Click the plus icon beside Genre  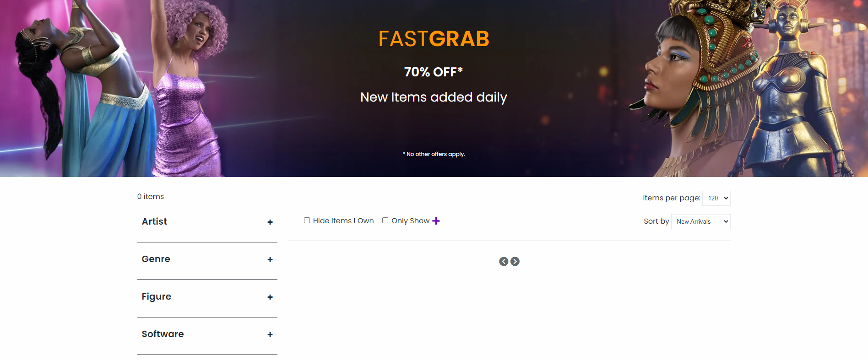coord(270,260)
